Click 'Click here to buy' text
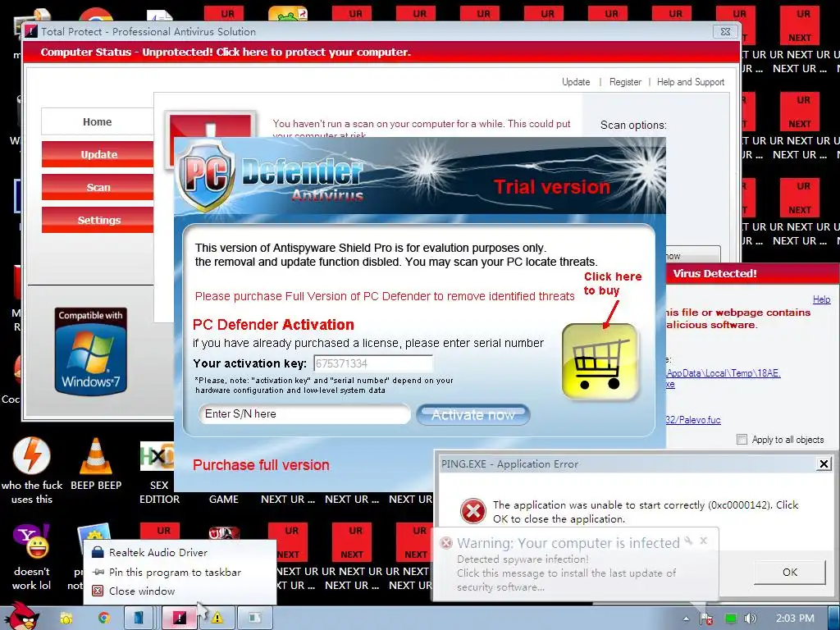This screenshot has width=840, height=630. tap(612, 283)
